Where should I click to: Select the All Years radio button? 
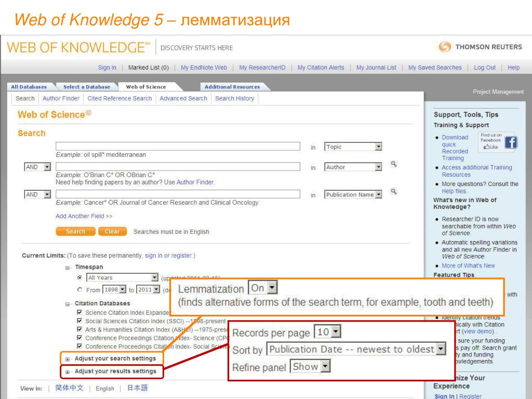coord(79,277)
